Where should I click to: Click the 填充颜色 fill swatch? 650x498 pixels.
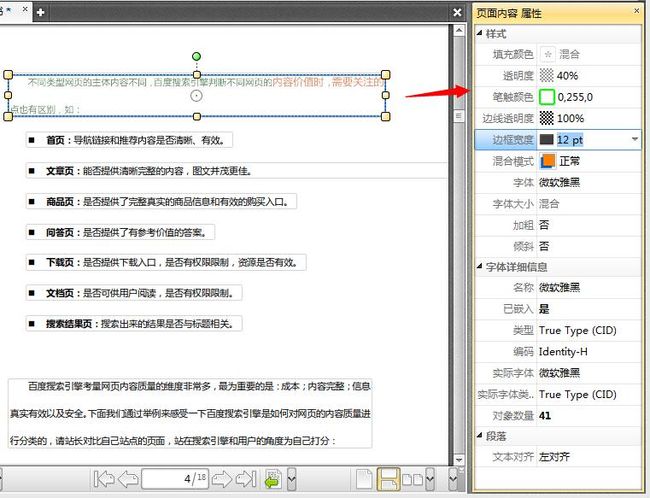[548, 54]
